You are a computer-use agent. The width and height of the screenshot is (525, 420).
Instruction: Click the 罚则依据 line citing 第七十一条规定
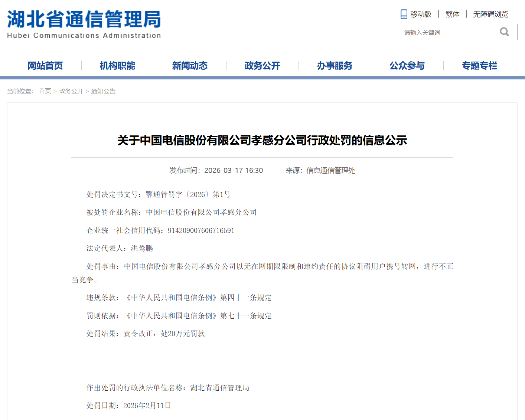click(x=179, y=316)
